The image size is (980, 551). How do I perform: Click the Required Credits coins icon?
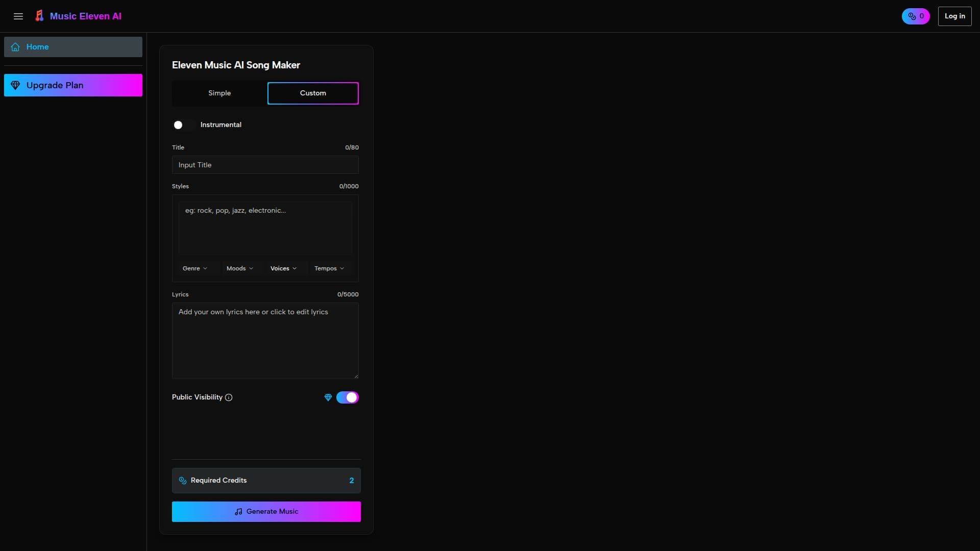(183, 481)
